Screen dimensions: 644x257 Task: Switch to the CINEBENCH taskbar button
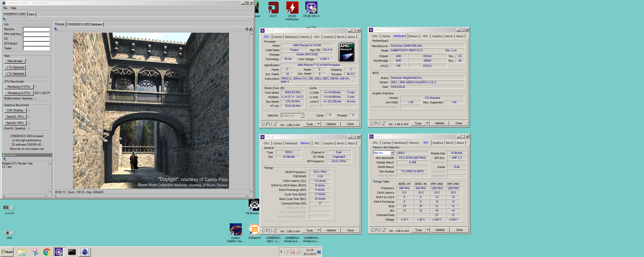(x=85, y=252)
